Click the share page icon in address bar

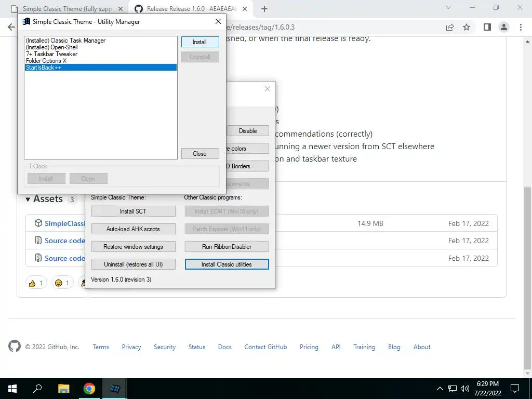coord(450,27)
